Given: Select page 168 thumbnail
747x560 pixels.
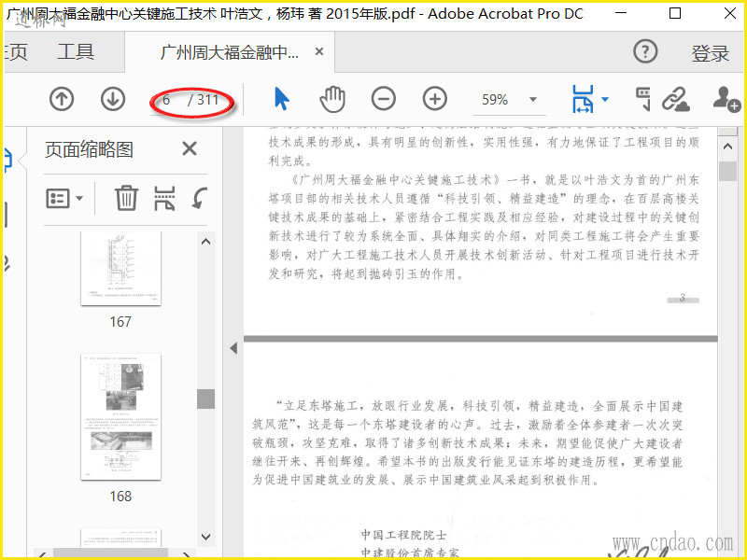Looking at the screenshot, I should pyautogui.click(x=120, y=417).
